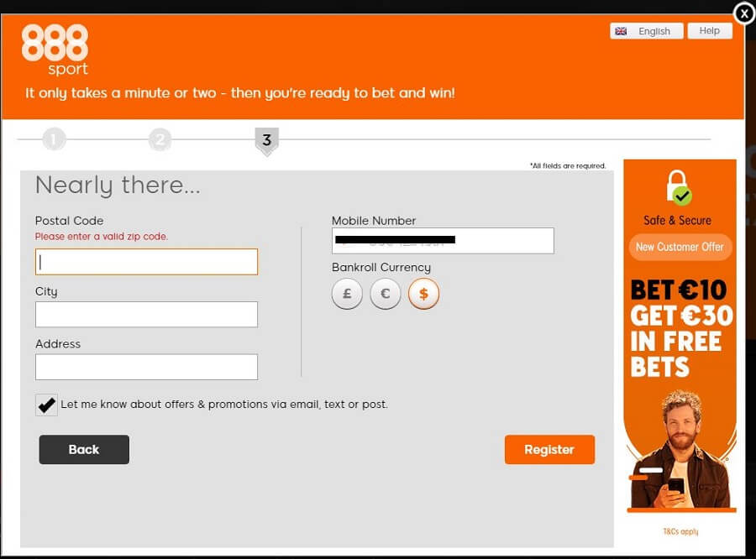Submit the form with Register
Viewport: 756px width, 559px height.
pos(549,450)
